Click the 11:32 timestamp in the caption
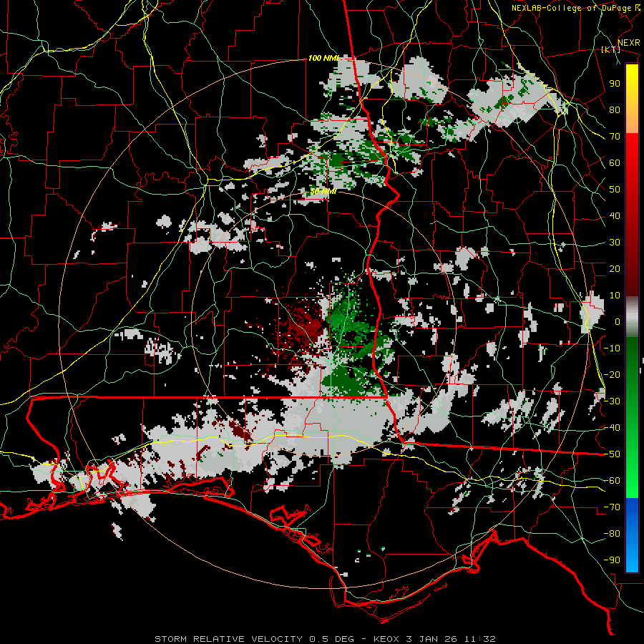The width and height of the screenshot is (644, 644). click(480, 639)
